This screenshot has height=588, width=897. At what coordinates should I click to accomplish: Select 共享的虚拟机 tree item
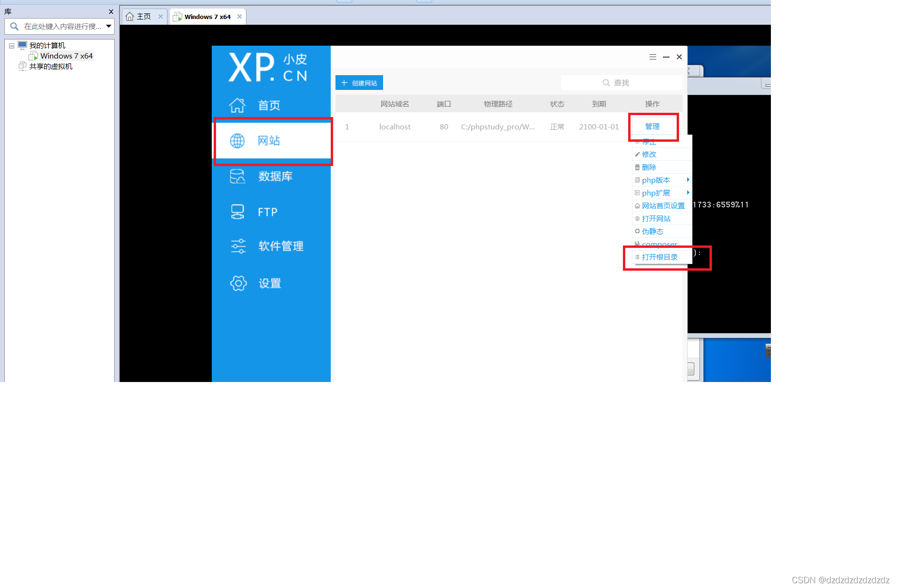point(51,66)
